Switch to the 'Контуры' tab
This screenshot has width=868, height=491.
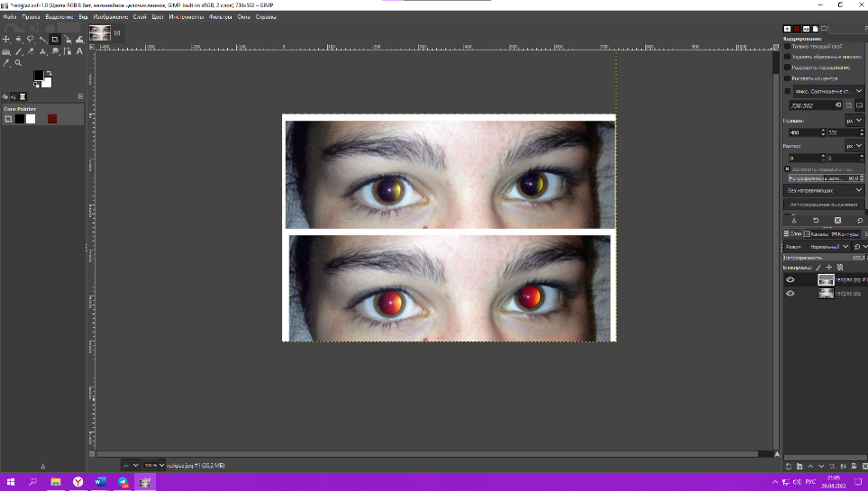(845, 234)
